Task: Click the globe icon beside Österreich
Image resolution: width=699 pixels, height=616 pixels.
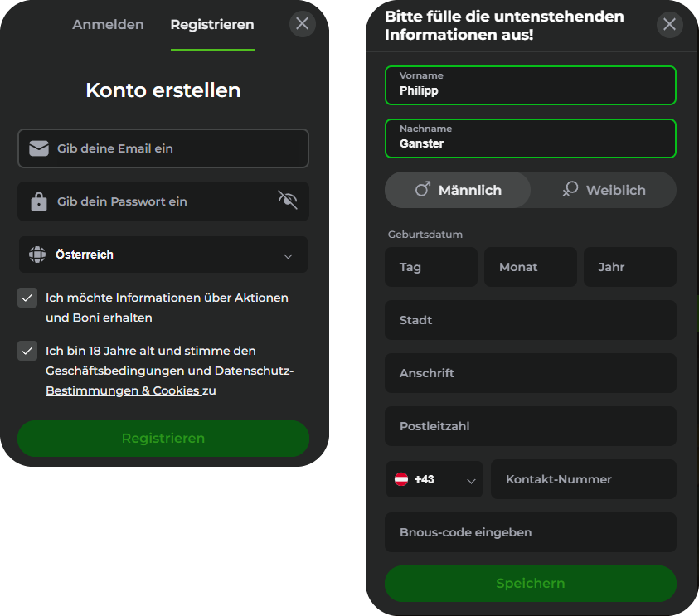Action: [37, 255]
